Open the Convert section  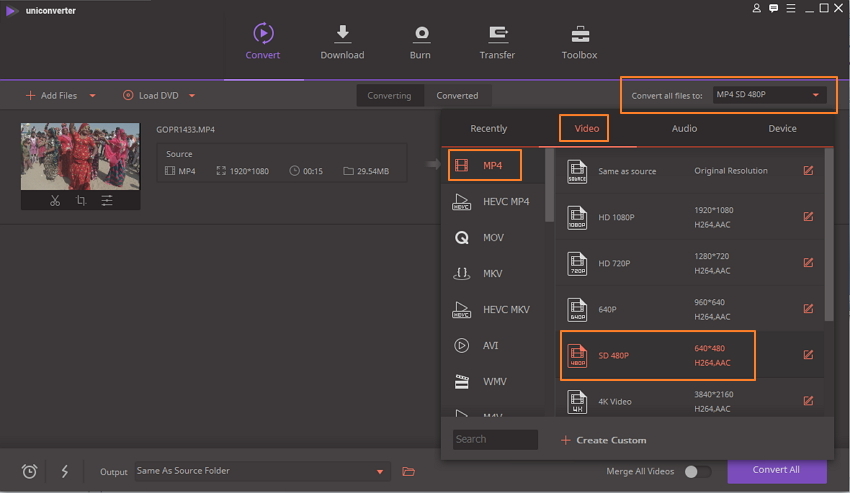click(262, 42)
